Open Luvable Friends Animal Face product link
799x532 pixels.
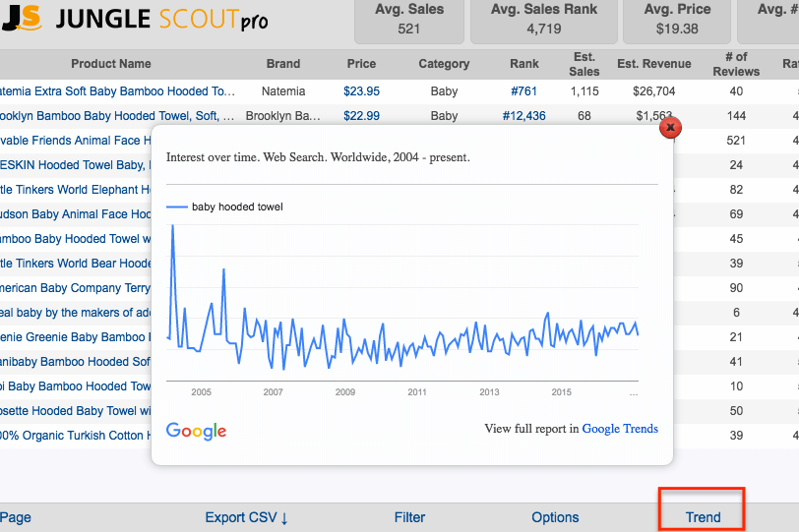tap(76, 140)
